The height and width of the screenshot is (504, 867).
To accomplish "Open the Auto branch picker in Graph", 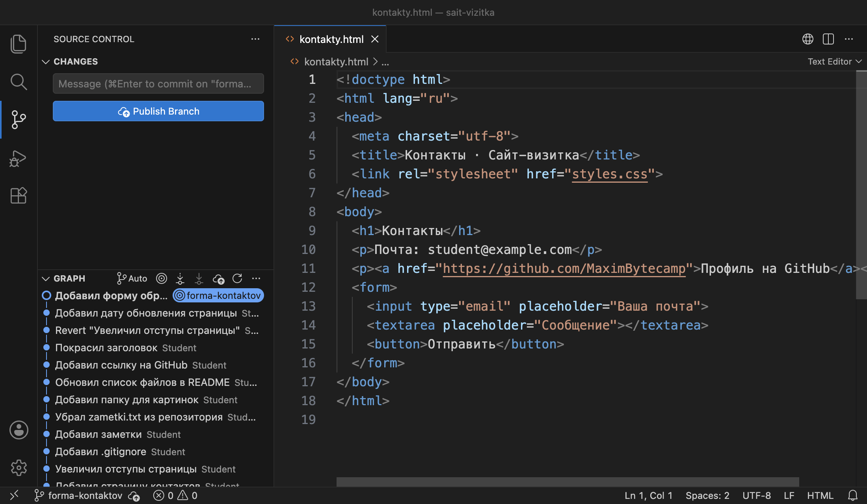I will point(132,278).
